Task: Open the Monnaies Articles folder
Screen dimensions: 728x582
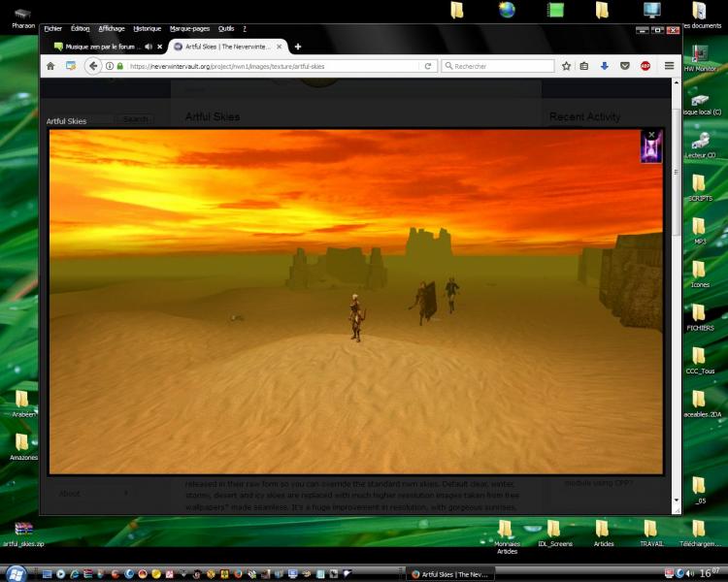Action: coord(507,537)
